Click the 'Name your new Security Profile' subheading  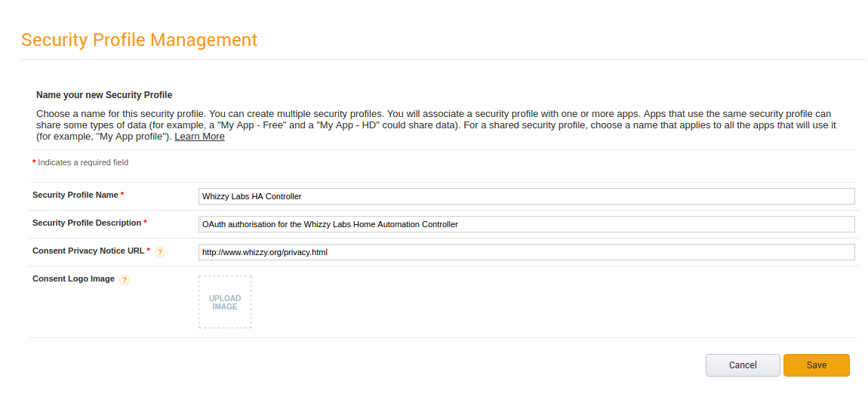pyautogui.click(x=104, y=95)
